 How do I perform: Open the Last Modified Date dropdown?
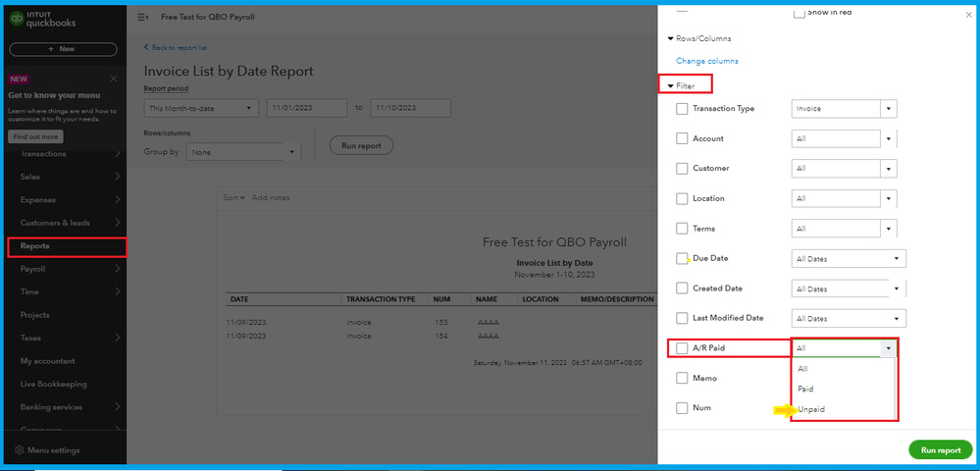pos(849,318)
